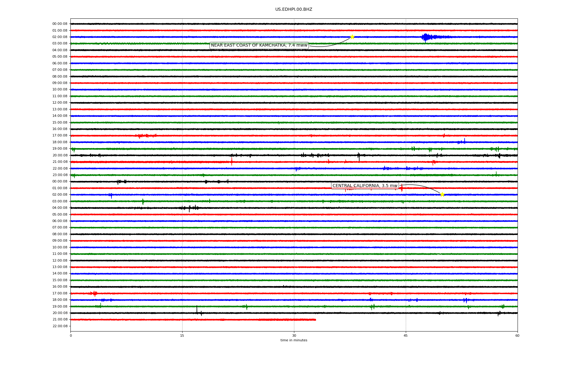
Task: Click the topmost 00:00:08 time label
Action: (x=60, y=24)
